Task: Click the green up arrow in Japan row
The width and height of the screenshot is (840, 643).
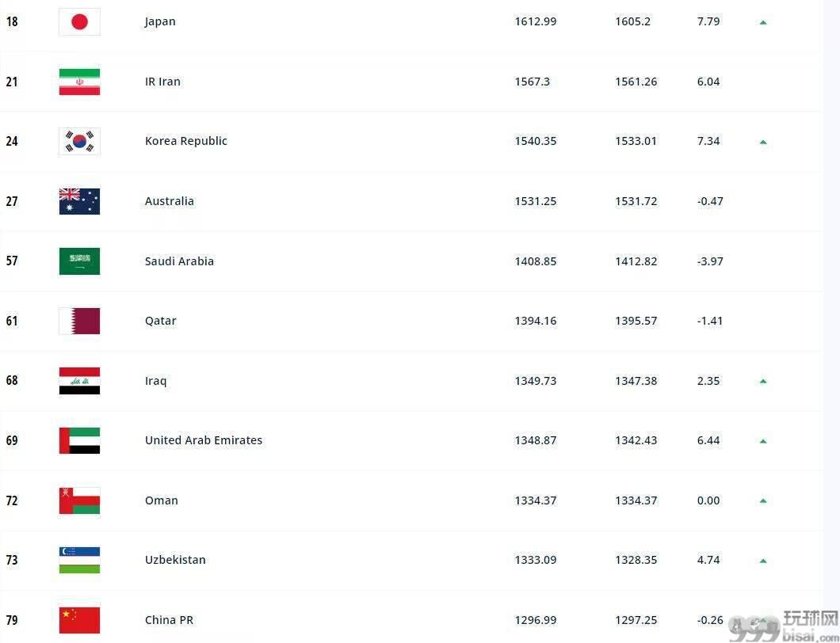Action: pyautogui.click(x=763, y=22)
